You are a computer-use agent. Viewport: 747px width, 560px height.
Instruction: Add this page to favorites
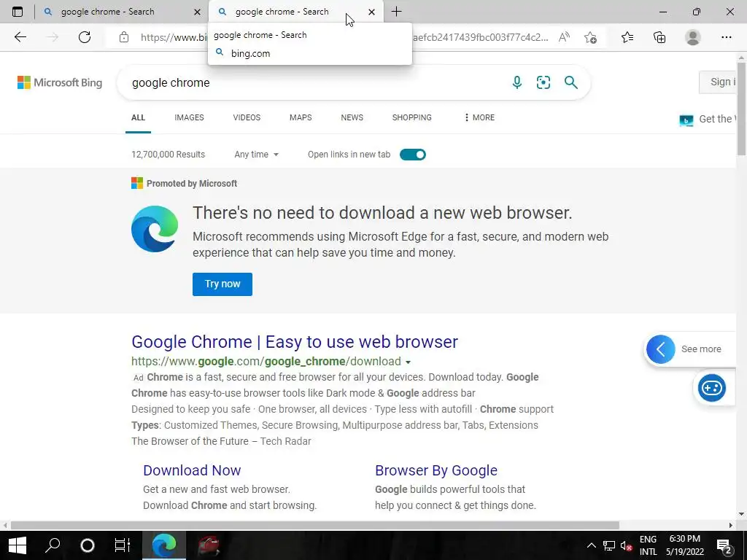click(590, 37)
